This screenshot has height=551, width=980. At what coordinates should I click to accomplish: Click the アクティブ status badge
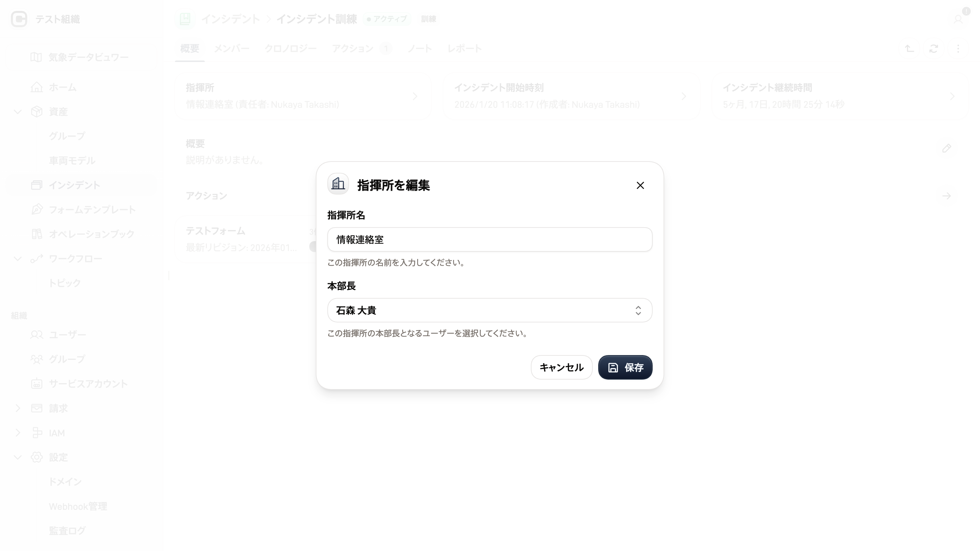click(387, 19)
